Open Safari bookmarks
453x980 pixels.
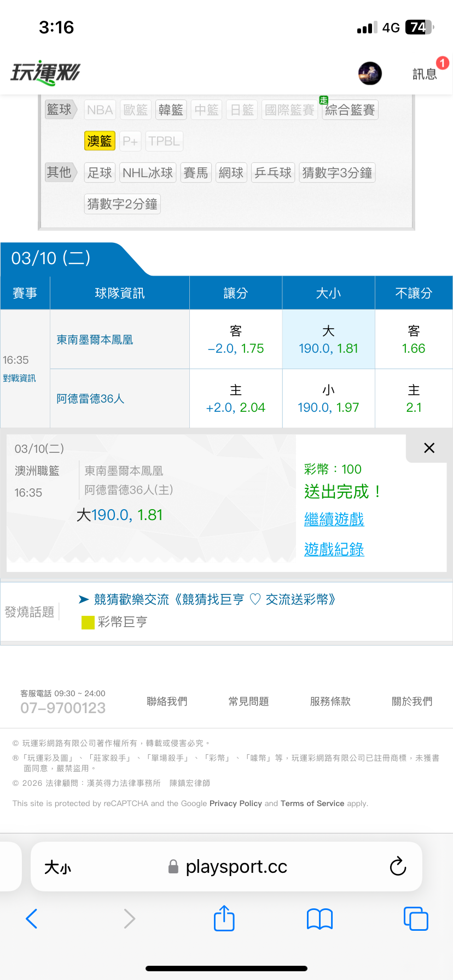point(320,919)
